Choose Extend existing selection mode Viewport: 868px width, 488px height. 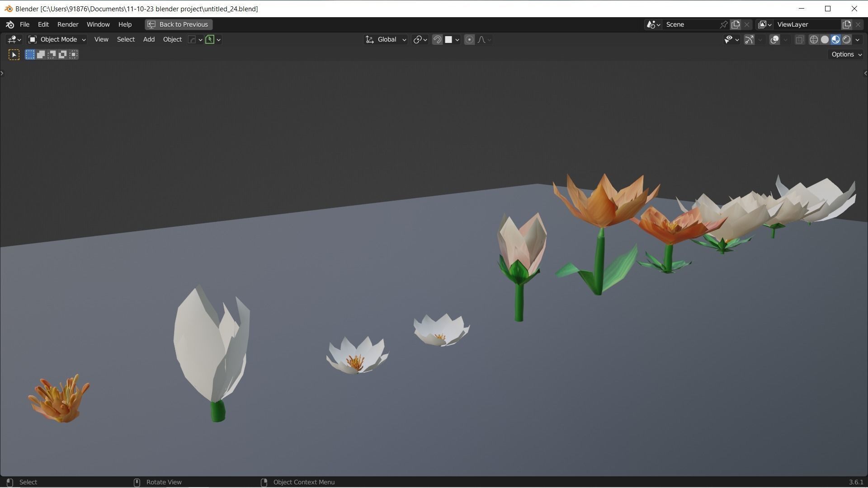click(41, 55)
